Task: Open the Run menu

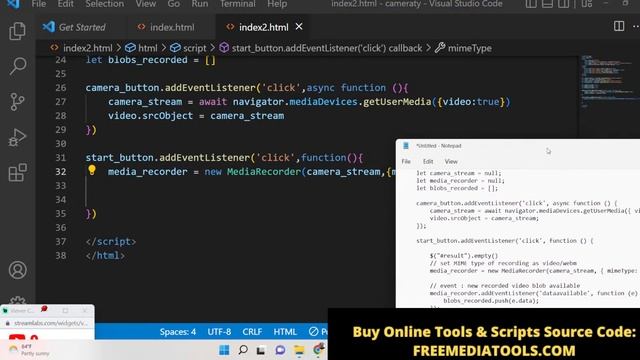Action: [200, 4]
